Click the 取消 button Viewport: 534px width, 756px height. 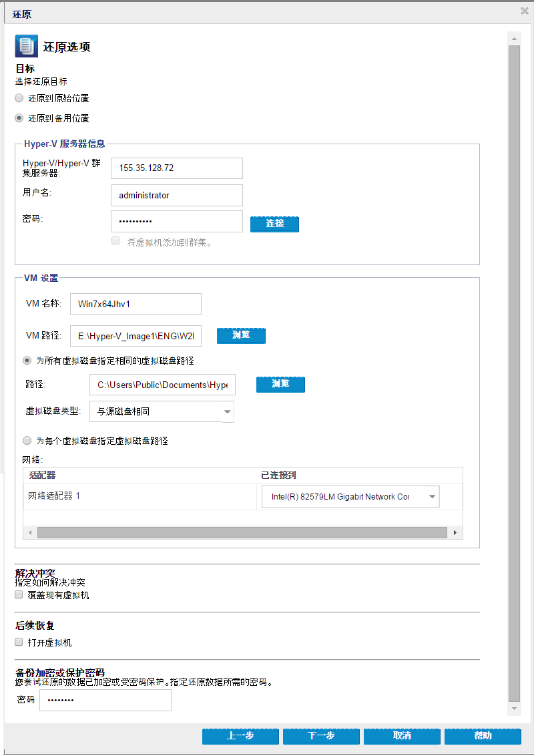(402, 736)
